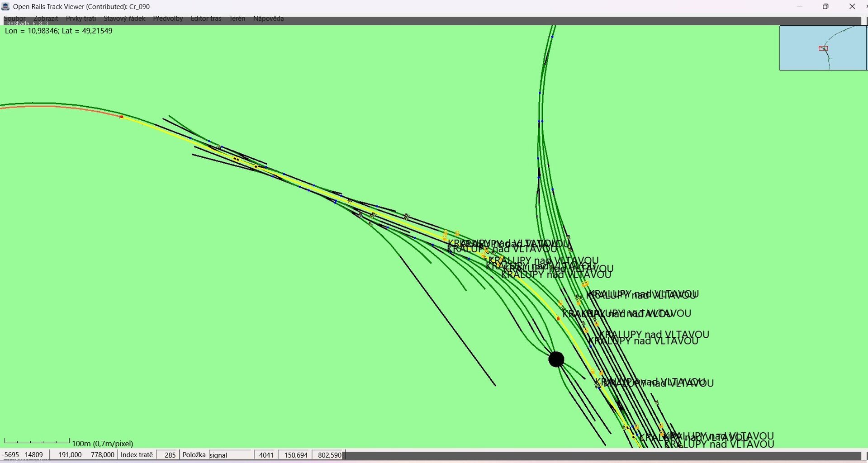Restore down the Track Viewer window

coord(825,6)
